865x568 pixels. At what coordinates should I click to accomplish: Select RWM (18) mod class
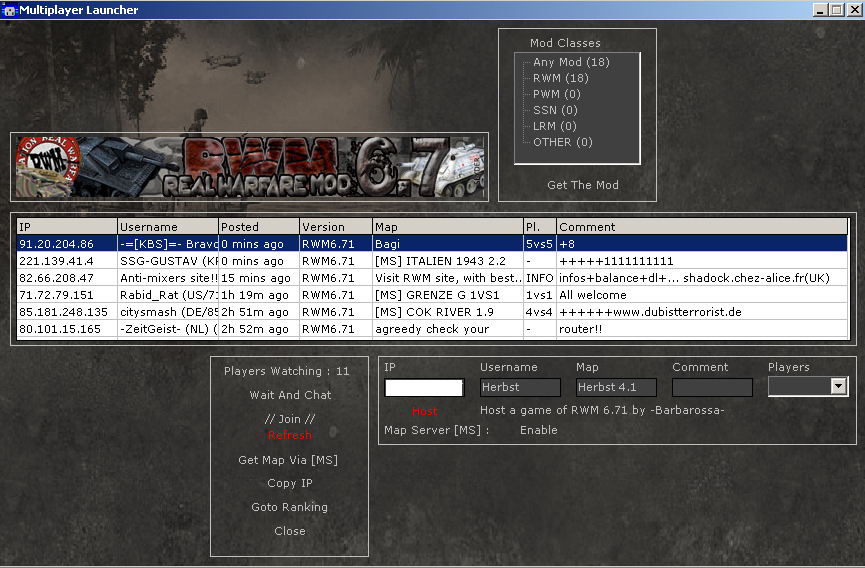(x=560, y=78)
